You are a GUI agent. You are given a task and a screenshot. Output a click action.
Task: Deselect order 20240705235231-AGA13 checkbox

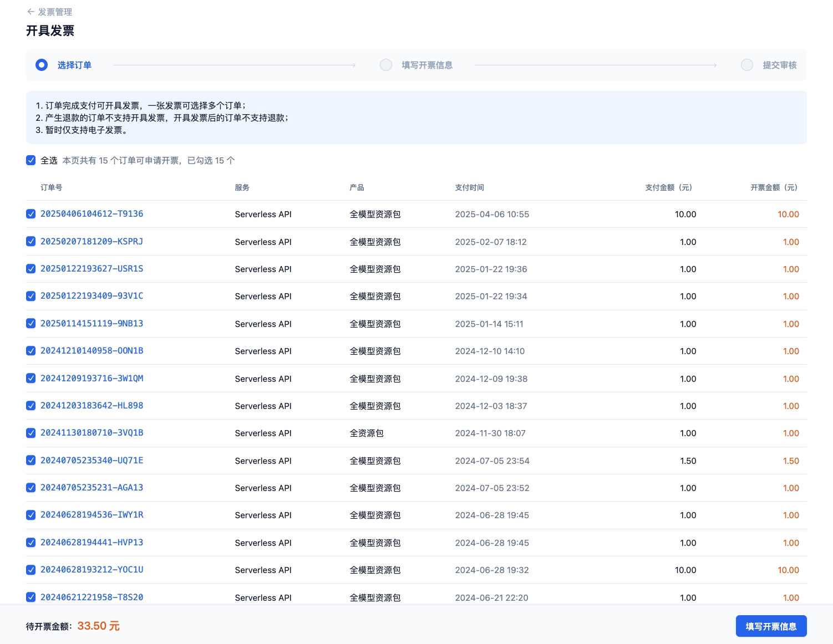pyautogui.click(x=31, y=488)
